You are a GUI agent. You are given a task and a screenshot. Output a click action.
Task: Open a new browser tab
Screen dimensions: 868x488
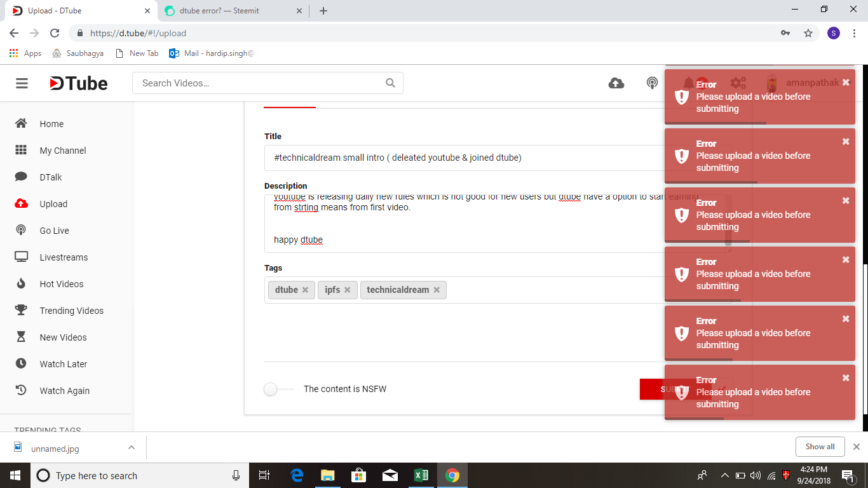324,10
